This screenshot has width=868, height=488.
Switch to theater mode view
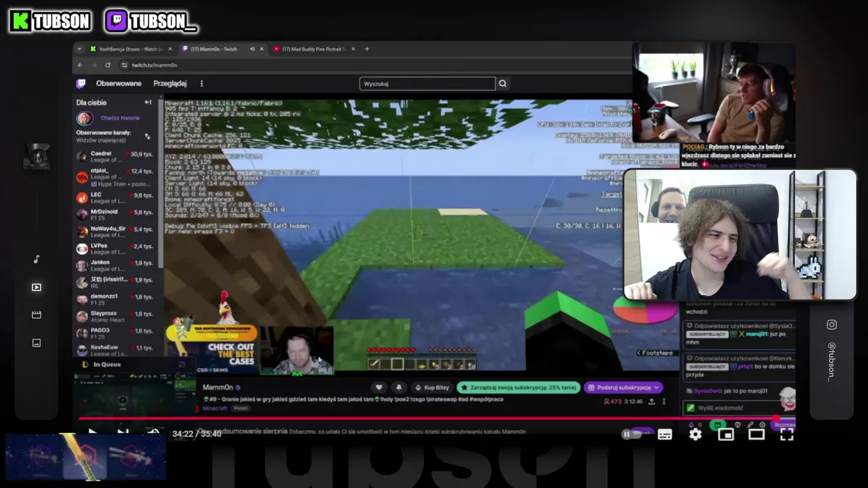click(756, 434)
